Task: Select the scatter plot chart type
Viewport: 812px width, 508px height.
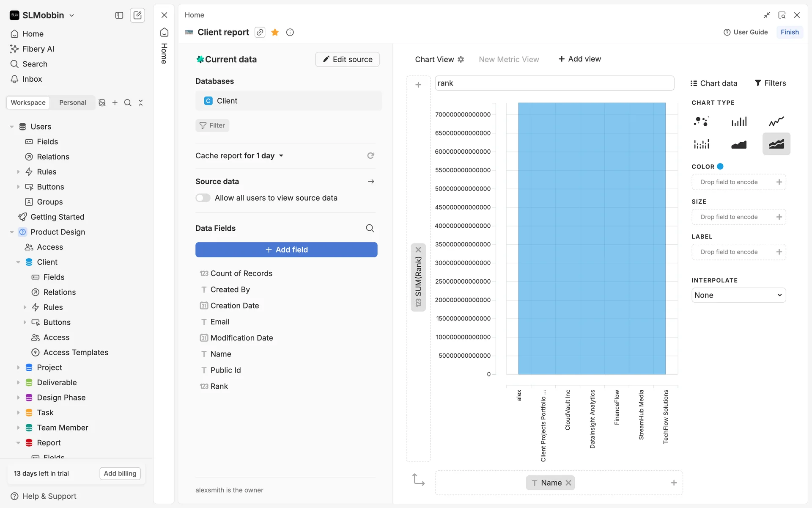Action: point(701,121)
